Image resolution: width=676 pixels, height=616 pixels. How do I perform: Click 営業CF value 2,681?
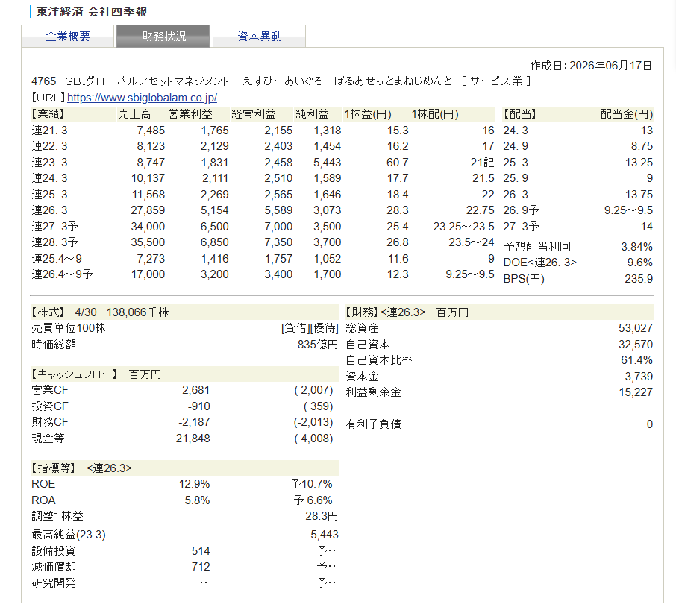coord(195,390)
